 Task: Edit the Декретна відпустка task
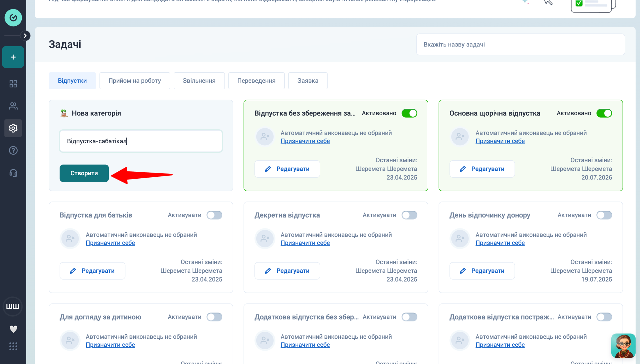click(287, 271)
